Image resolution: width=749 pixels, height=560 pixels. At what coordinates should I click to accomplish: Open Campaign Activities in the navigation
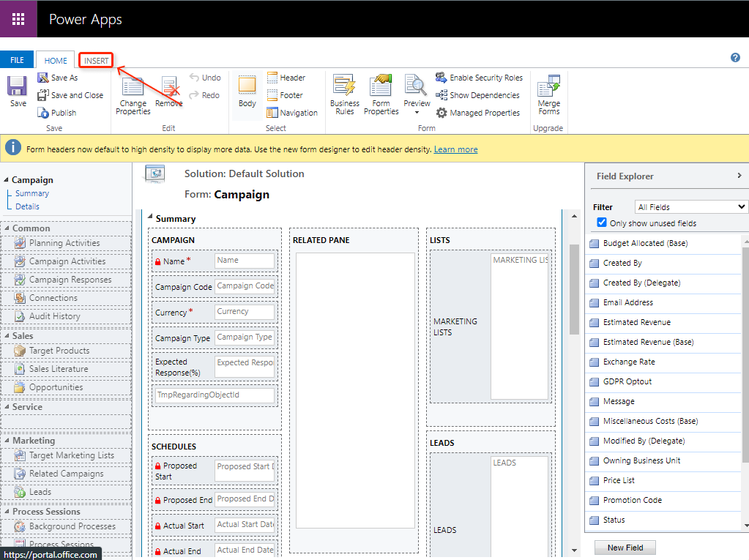pyautogui.click(x=67, y=261)
